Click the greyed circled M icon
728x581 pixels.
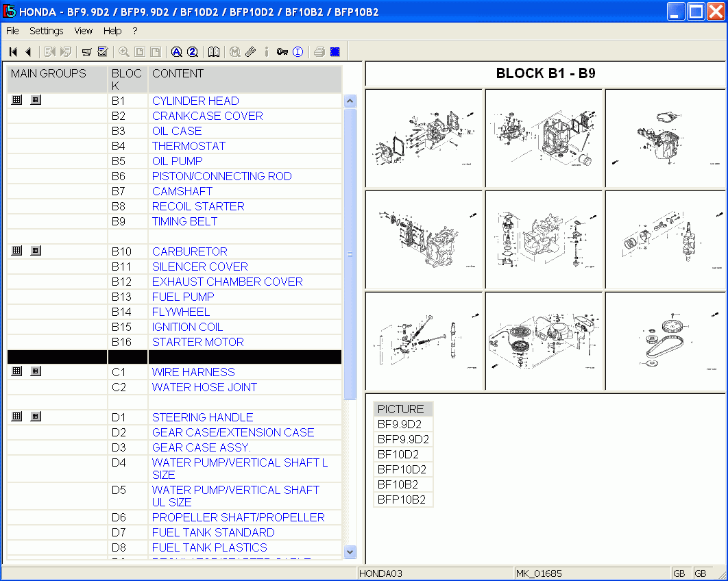click(x=235, y=52)
